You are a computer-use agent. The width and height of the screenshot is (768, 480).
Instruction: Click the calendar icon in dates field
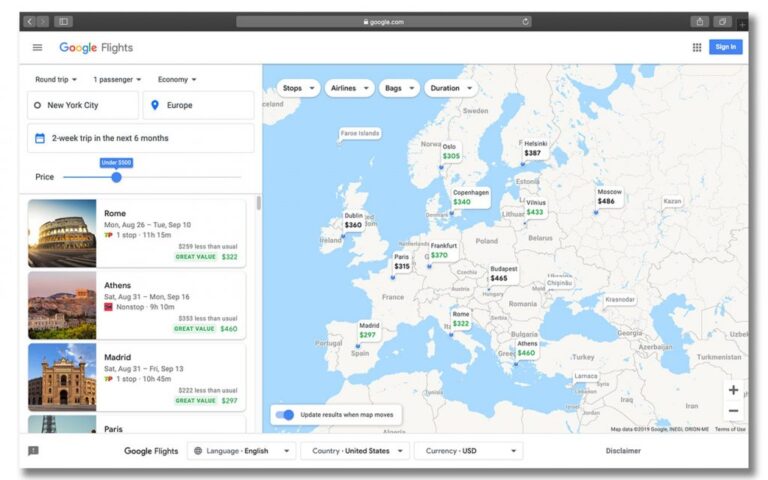coord(40,138)
